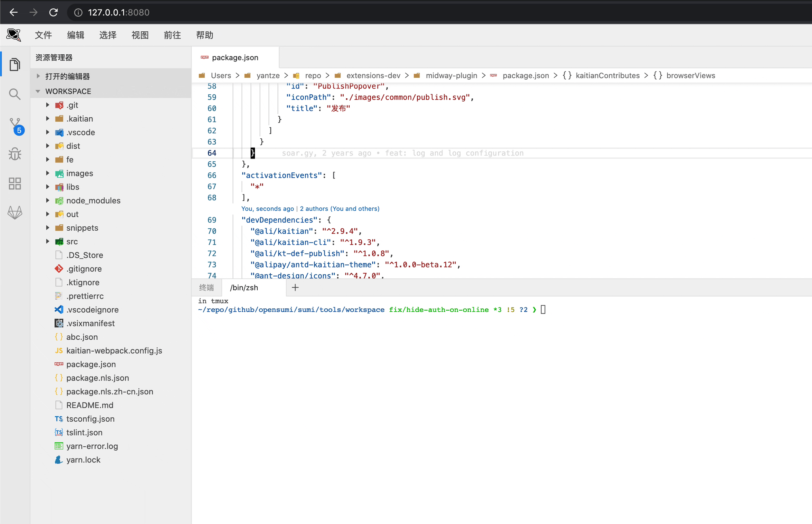Expand the images folder

click(48, 173)
